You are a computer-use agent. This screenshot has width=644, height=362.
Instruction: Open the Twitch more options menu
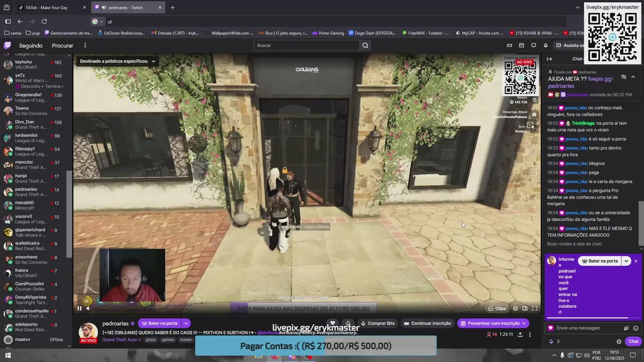tap(85, 45)
